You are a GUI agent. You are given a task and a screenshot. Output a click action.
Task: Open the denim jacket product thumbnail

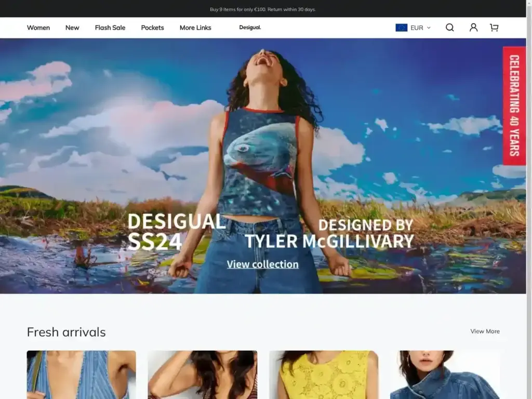coord(445,375)
